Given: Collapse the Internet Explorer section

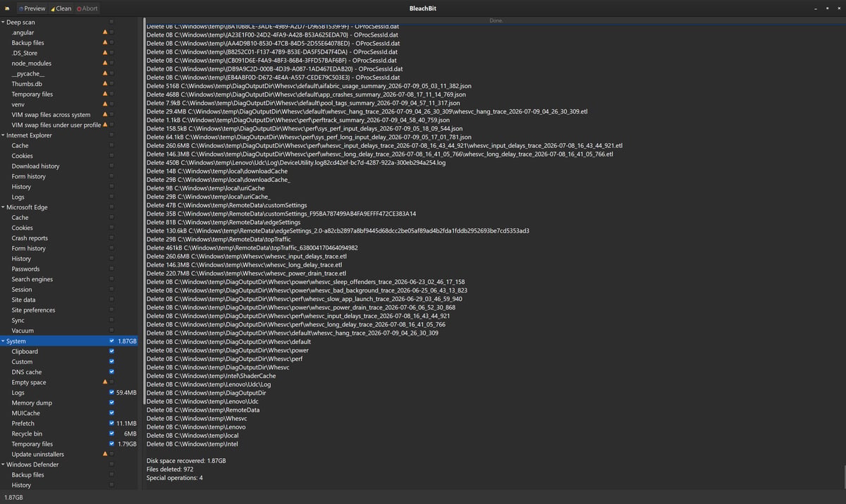Looking at the screenshot, I should [x=3, y=135].
